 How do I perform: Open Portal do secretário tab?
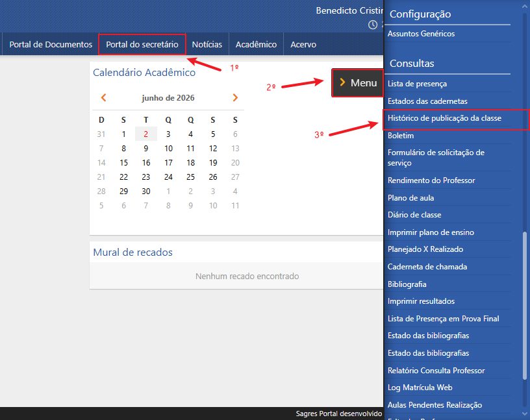click(142, 44)
